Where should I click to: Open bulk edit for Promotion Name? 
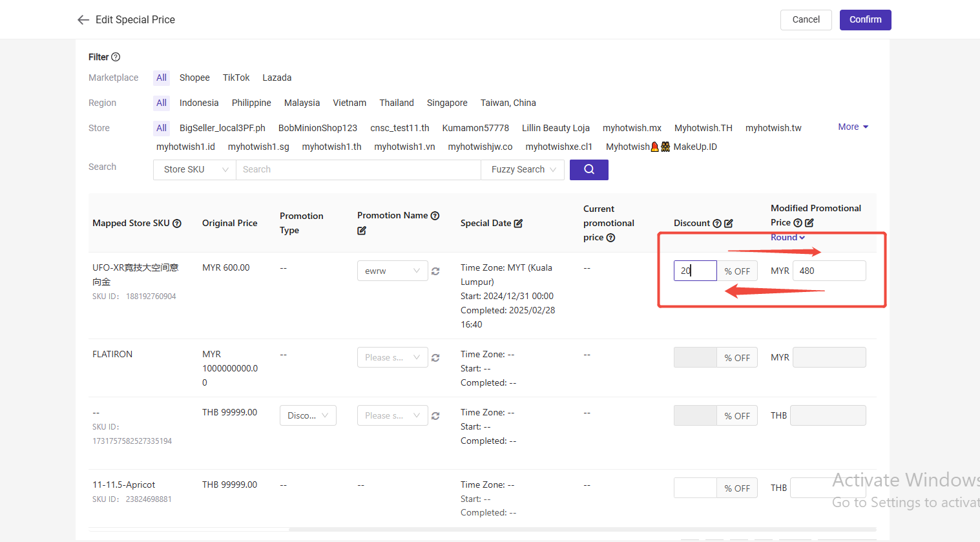(360, 230)
